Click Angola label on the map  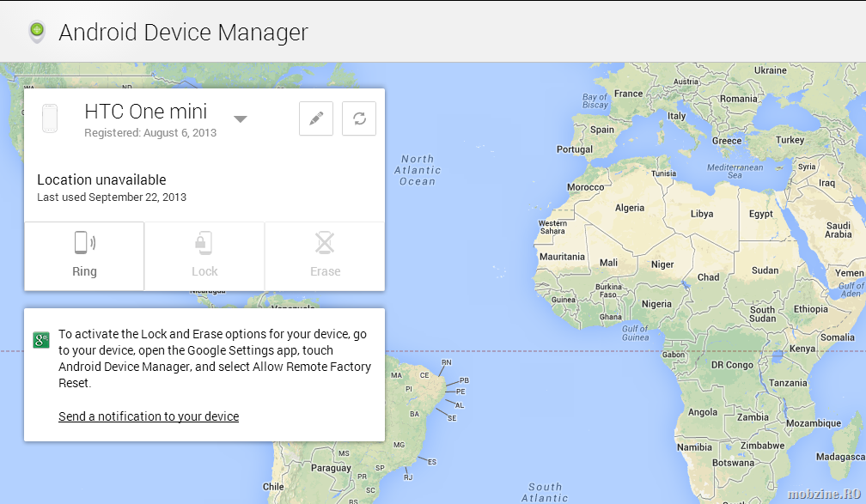coord(703,412)
